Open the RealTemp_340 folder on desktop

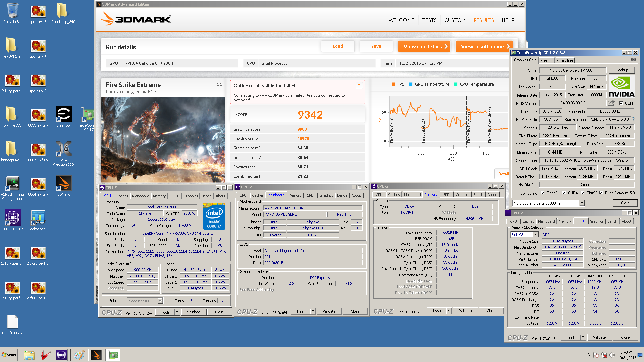coord(63,13)
